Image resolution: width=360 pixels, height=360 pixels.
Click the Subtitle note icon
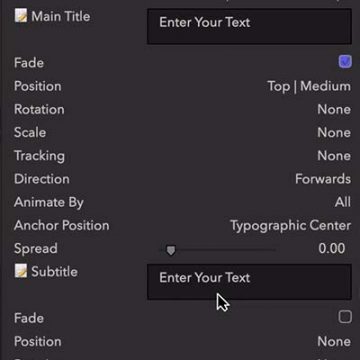(21, 271)
